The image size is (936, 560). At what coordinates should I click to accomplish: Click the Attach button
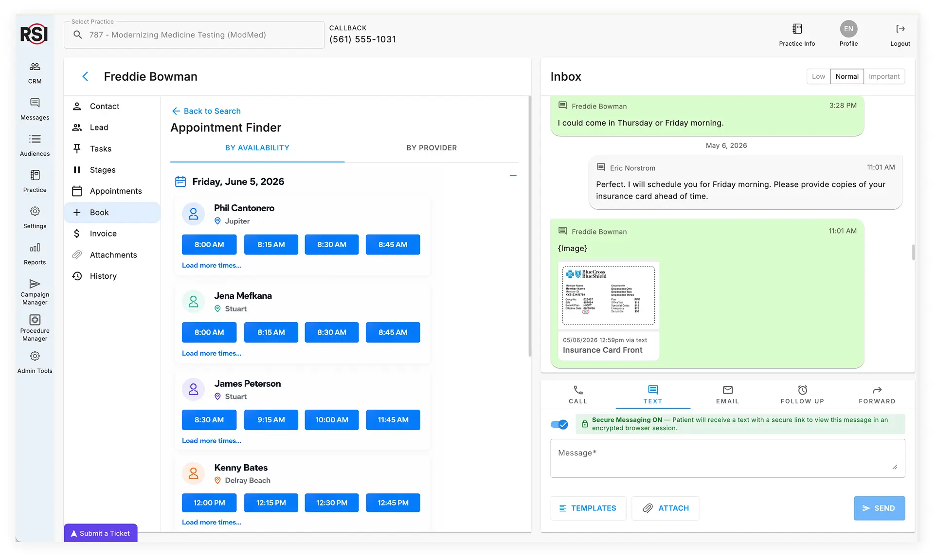(x=665, y=508)
